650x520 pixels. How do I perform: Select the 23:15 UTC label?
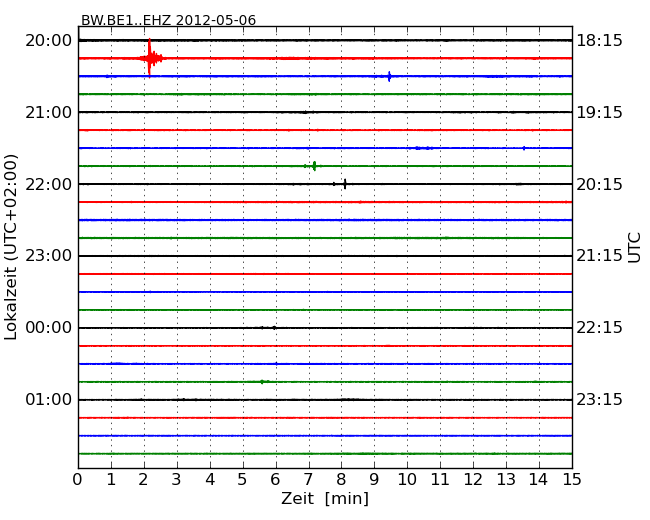click(599, 400)
